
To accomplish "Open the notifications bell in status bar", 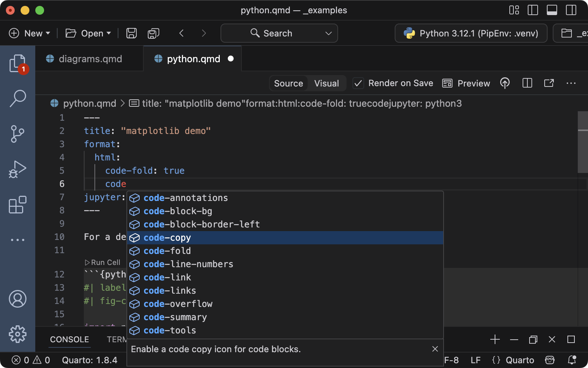I will (572, 360).
